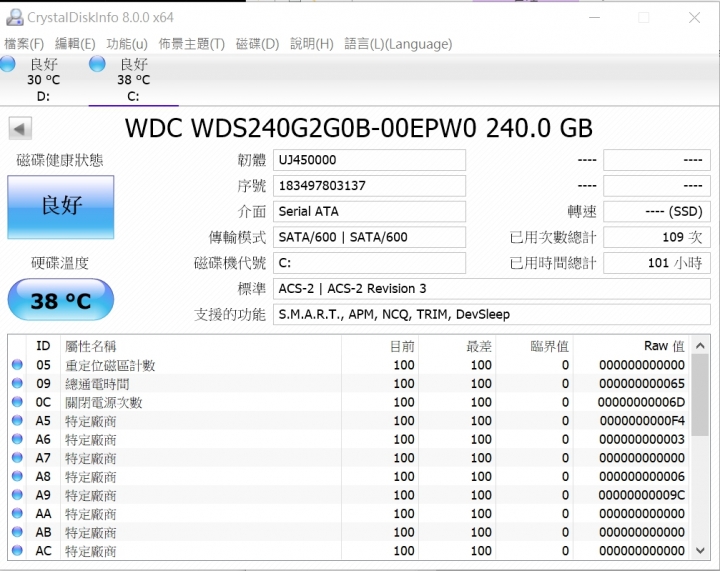Screen dimensions: 720x571
Task: Close the CrystalDiskInfo window
Action: (x=694, y=17)
